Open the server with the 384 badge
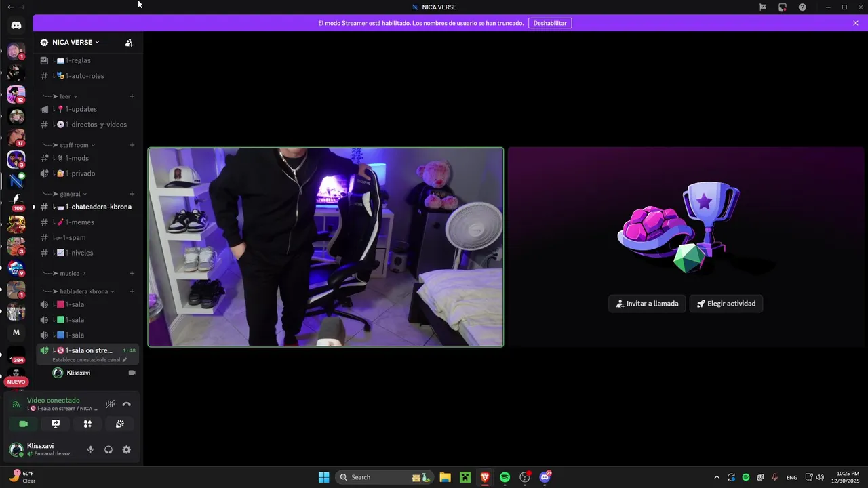Viewport: 868px width, 488px height. tap(16, 355)
